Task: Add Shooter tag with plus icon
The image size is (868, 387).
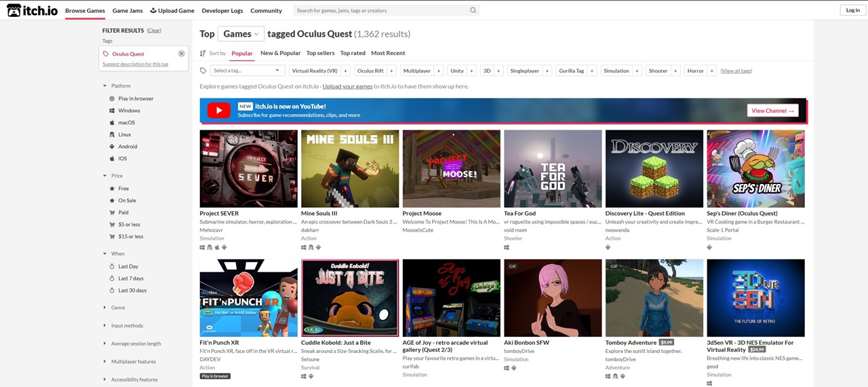Action: click(x=675, y=71)
